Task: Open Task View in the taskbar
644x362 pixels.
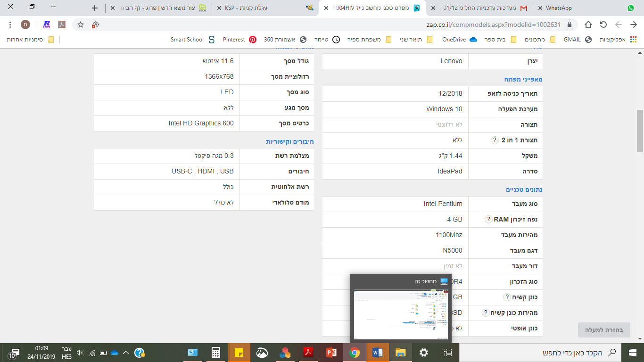Action: 448,353
